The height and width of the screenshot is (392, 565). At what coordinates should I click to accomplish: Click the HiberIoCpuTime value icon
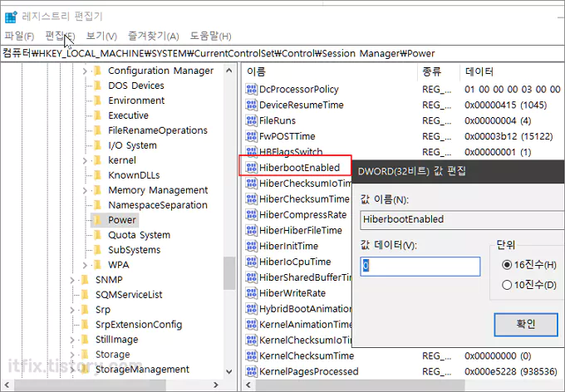(251, 262)
